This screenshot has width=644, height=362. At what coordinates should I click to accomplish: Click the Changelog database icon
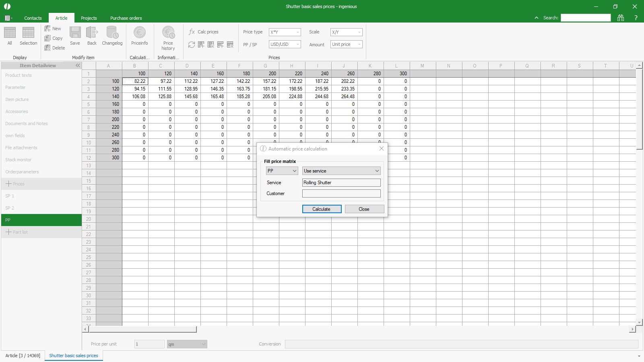click(x=112, y=33)
